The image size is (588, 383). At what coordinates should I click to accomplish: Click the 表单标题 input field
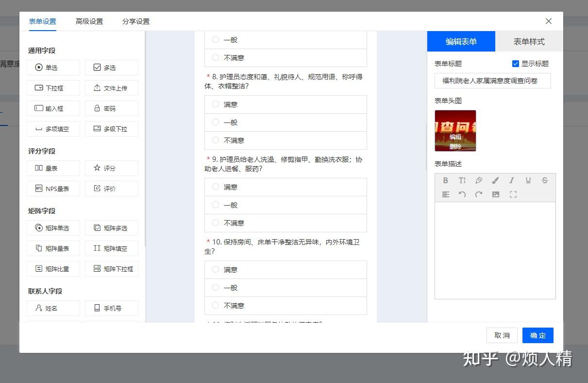[x=493, y=81]
